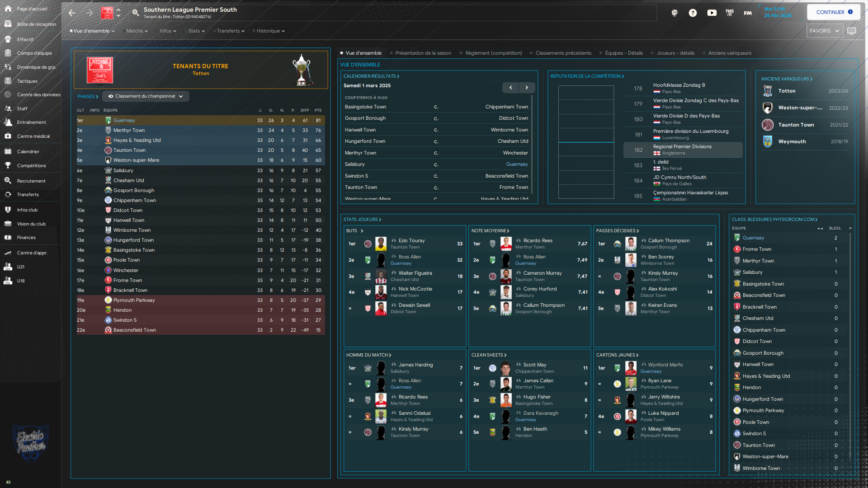The width and height of the screenshot is (868, 488).
Task: Click the YouTube icon in top bar
Action: (x=712, y=13)
